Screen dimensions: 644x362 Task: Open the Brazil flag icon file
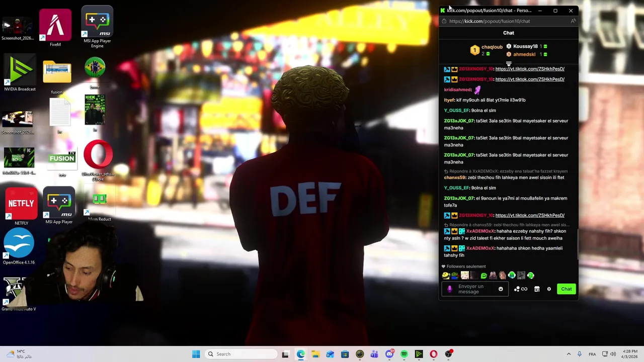tap(95, 73)
